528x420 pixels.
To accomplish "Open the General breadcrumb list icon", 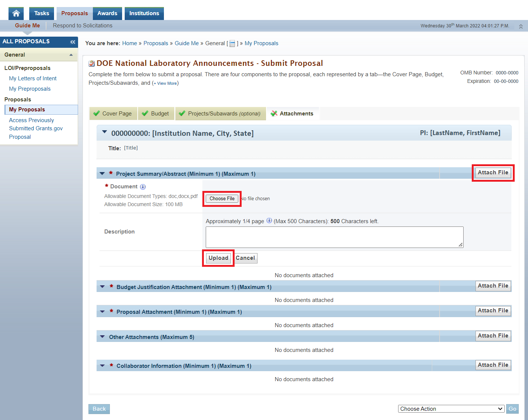I will 232,44.
